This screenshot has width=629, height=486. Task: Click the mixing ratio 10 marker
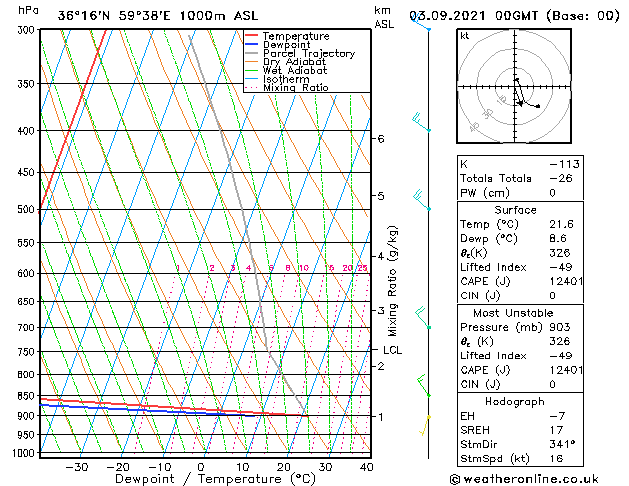[x=304, y=268]
